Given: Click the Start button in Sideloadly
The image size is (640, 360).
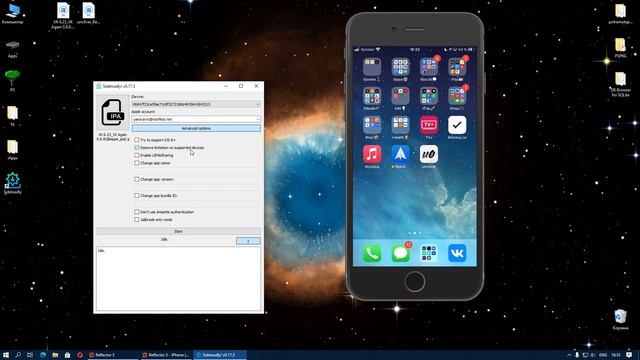Looking at the screenshot, I should point(178,231).
